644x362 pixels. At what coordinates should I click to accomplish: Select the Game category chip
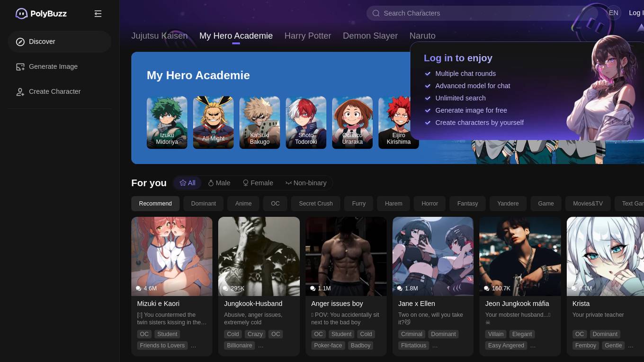(546, 204)
